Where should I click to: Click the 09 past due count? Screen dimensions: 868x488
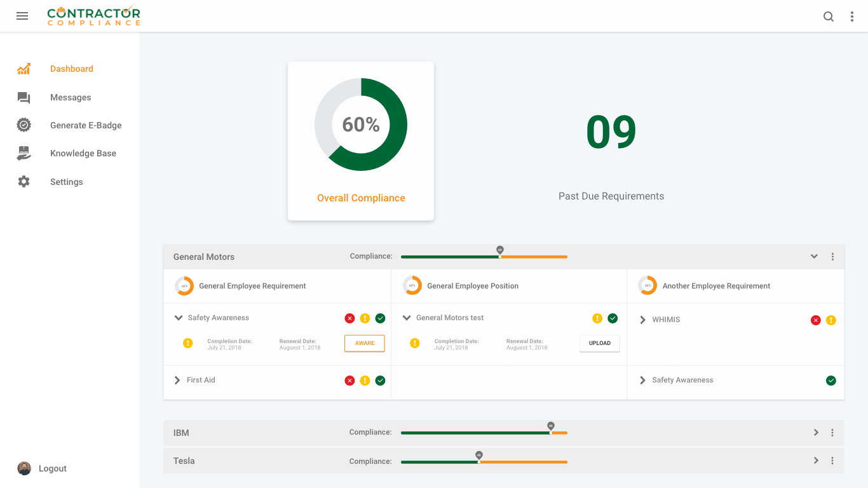pos(611,132)
